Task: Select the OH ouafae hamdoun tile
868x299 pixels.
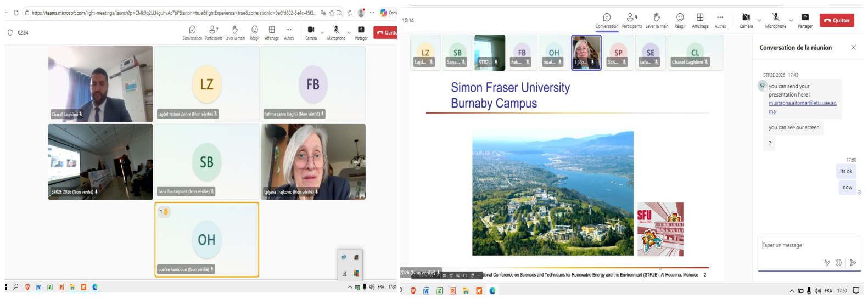Action: point(206,240)
